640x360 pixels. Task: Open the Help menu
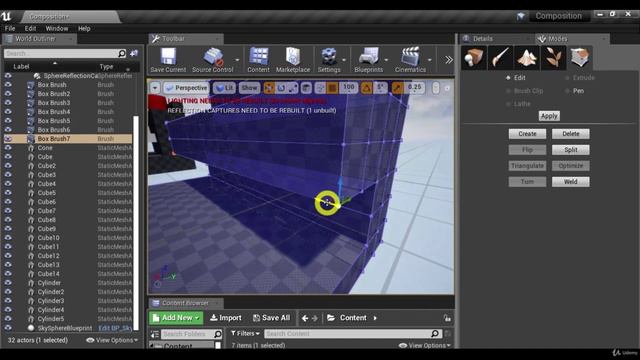84,29
